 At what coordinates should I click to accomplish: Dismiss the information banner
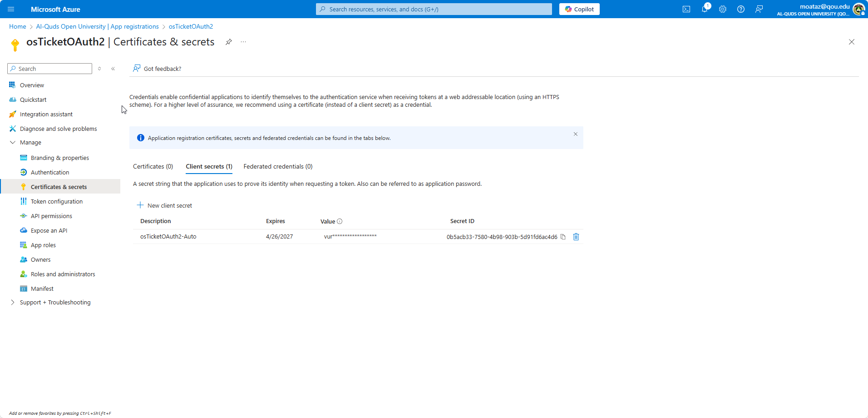(x=575, y=134)
